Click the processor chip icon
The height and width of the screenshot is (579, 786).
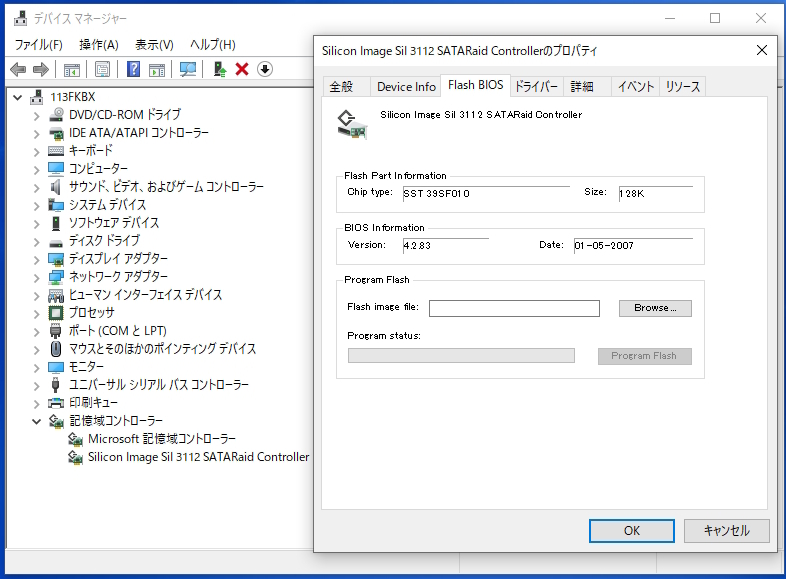click(56, 313)
